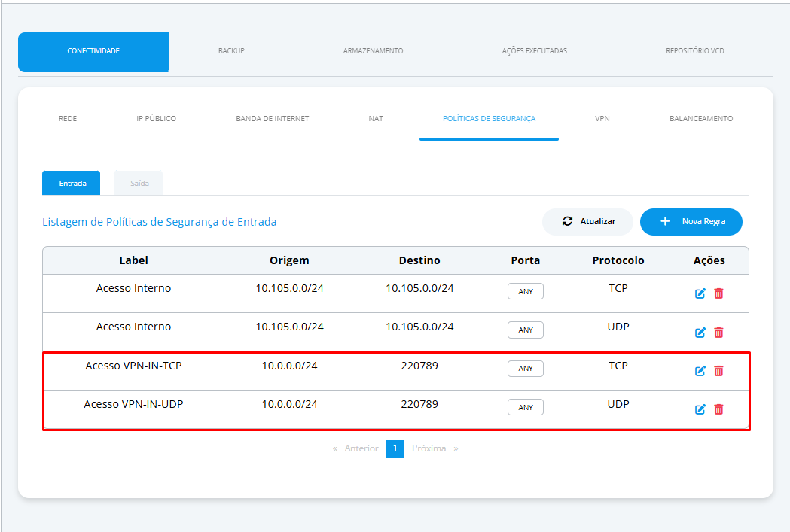Refresh list with Atualizar button
The image size is (790, 532).
587,221
